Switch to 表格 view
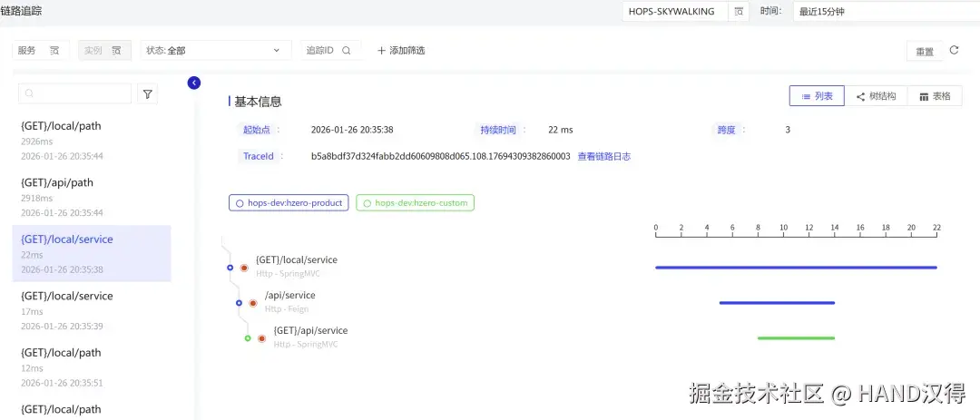 coord(935,96)
